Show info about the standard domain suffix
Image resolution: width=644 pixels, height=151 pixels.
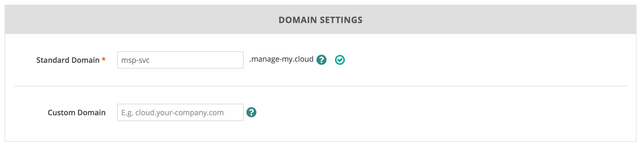[x=321, y=60]
